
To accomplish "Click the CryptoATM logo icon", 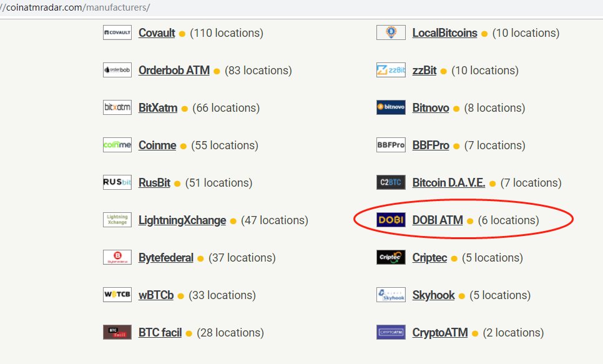I will tap(391, 332).
